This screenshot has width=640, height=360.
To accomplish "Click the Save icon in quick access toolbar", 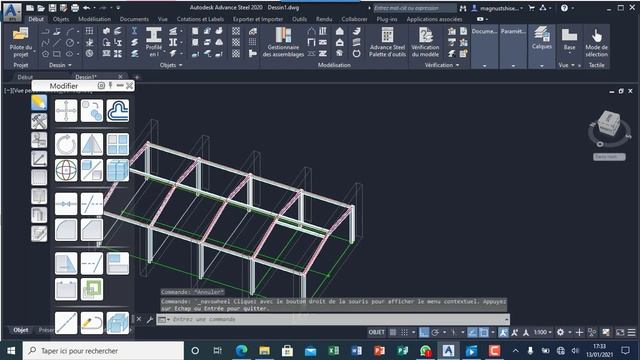I will 52,8.
